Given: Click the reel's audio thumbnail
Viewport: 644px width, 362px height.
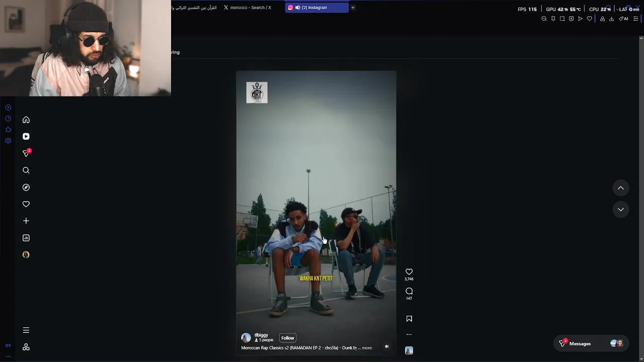Looking at the screenshot, I should pyautogui.click(x=409, y=350).
